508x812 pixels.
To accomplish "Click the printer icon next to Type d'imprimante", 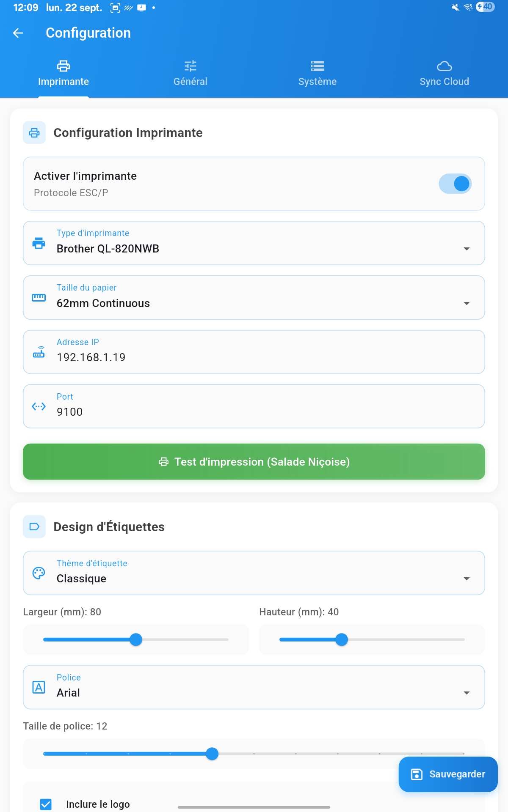I will tap(39, 243).
